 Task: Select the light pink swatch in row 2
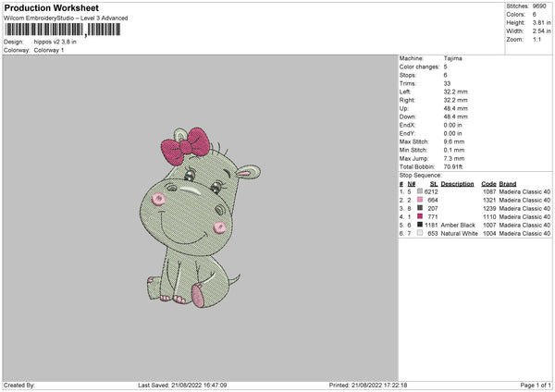click(420, 200)
